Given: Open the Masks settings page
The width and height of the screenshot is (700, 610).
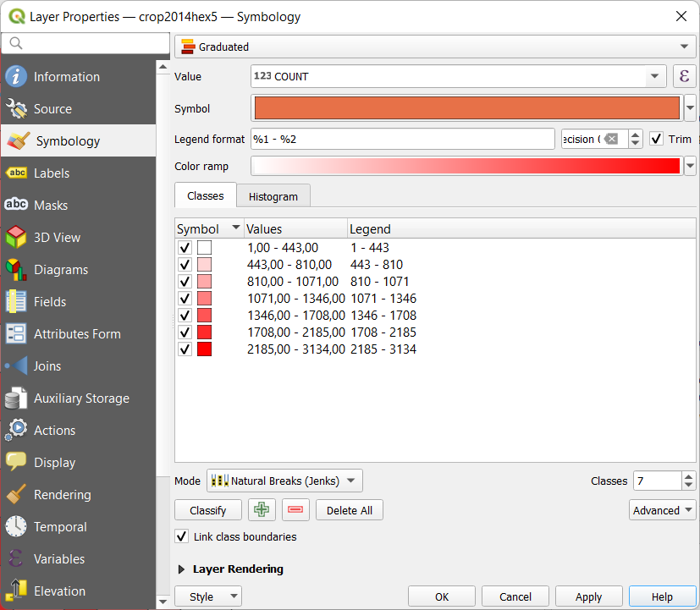Looking at the screenshot, I should [x=51, y=206].
